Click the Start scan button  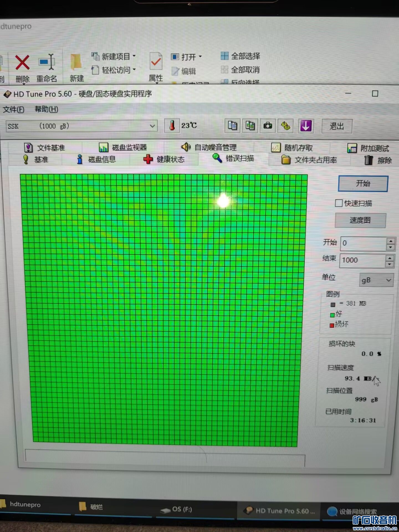pos(363,183)
